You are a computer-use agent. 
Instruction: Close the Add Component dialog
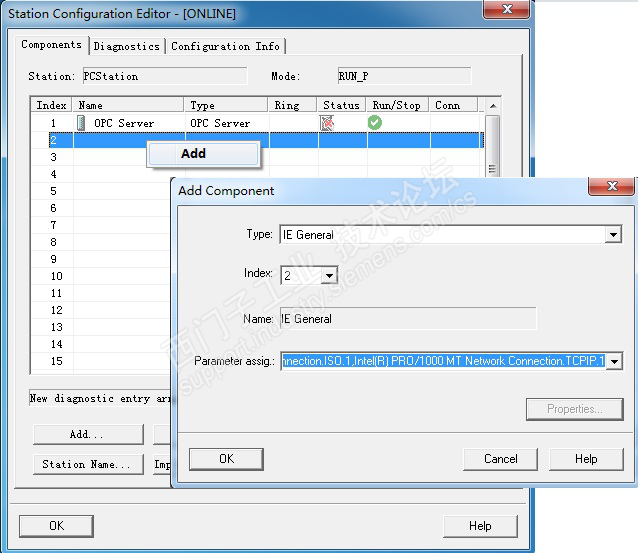(x=612, y=186)
